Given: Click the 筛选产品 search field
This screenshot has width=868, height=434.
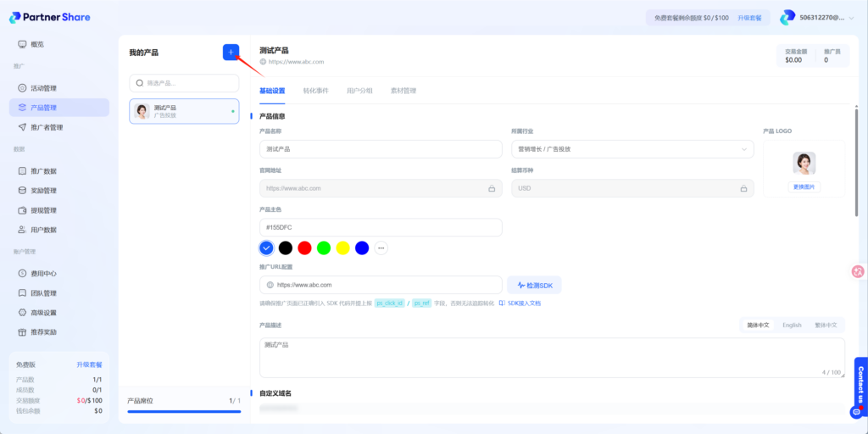Looking at the screenshot, I should pos(184,83).
